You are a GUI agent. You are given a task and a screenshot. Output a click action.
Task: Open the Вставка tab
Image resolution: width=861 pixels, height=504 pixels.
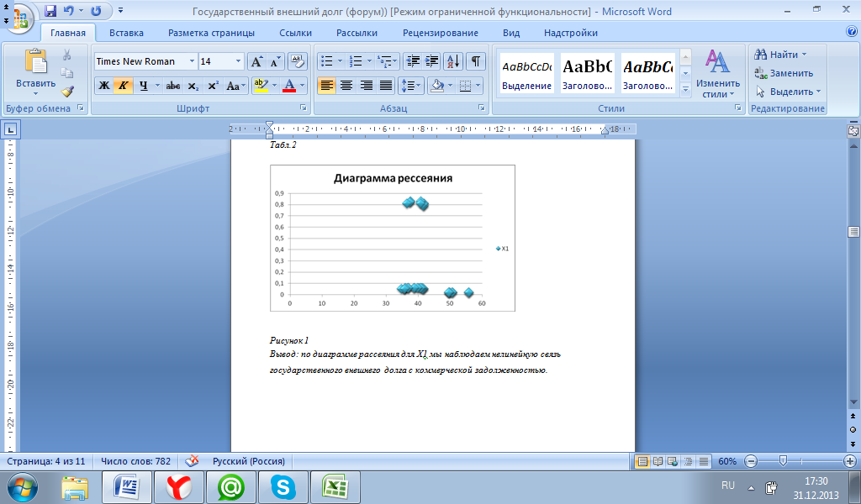pyautogui.click(x=126, y=33)
